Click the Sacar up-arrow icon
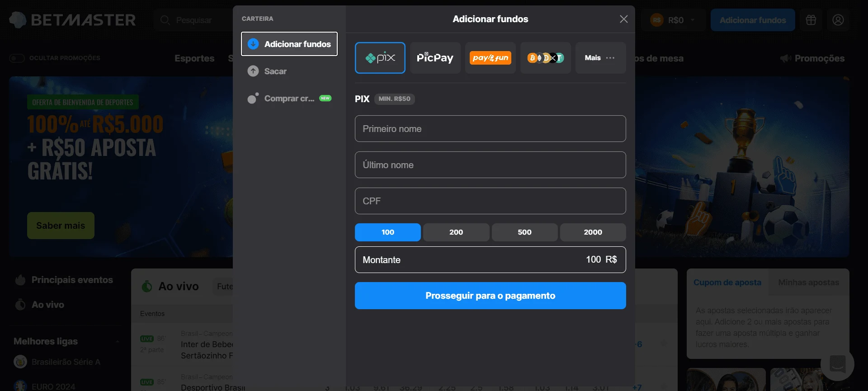The width and height of the screenshot is (868, 391). (253, 71)
